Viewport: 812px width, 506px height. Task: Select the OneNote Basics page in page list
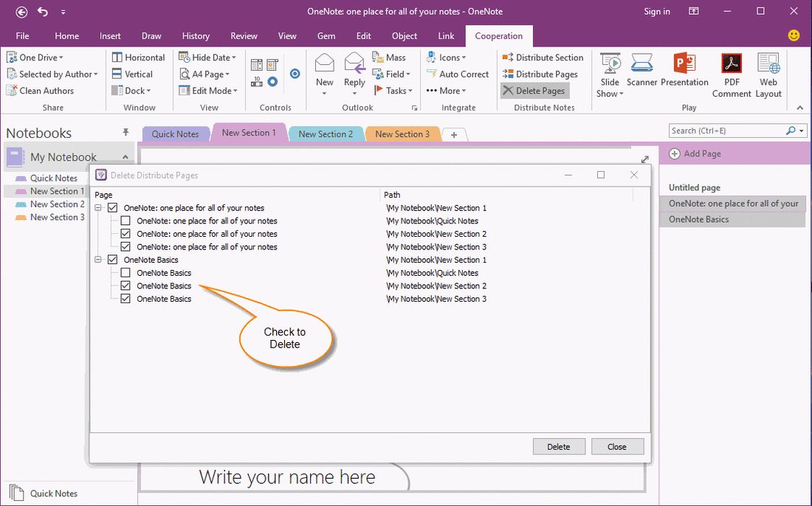(x=732, y=219)
